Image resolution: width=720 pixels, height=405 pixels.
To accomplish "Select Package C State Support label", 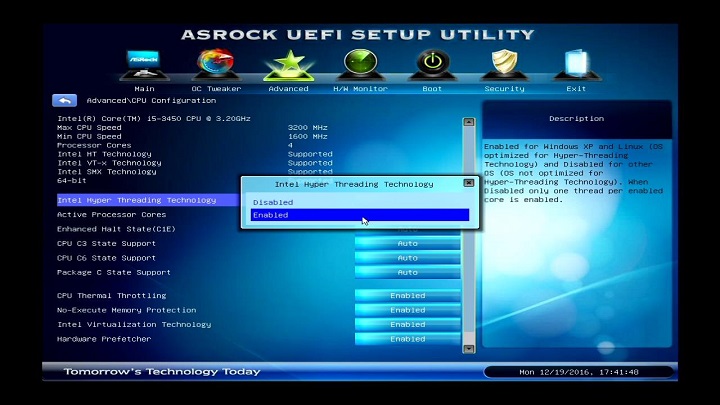I will (114, 272).
